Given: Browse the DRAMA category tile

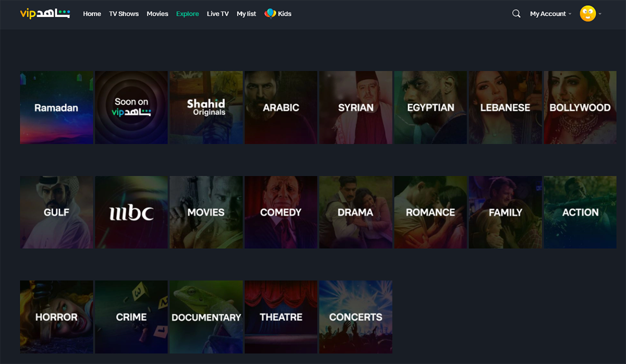Looking at the screenshot, I should 356,212.
